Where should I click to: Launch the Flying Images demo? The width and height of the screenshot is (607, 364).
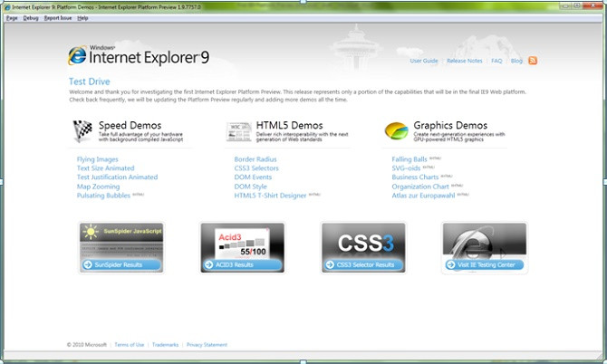(x=98, y=159)
